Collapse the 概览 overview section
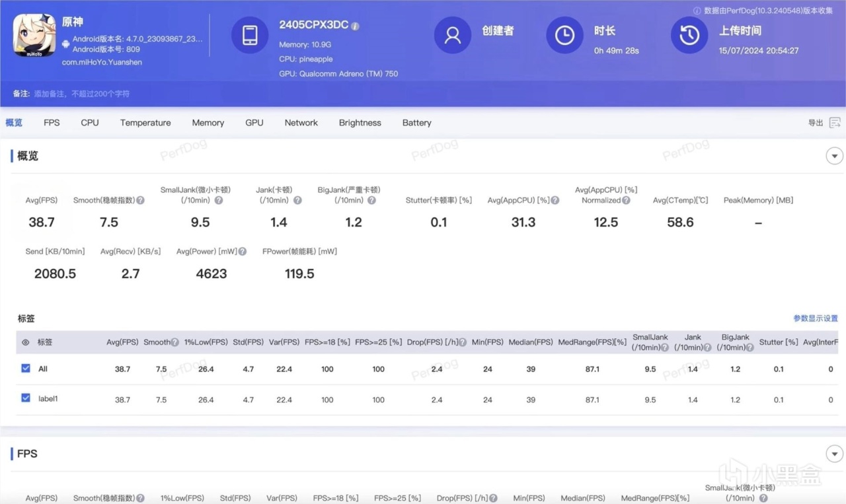846x504 pixels. 834,156
